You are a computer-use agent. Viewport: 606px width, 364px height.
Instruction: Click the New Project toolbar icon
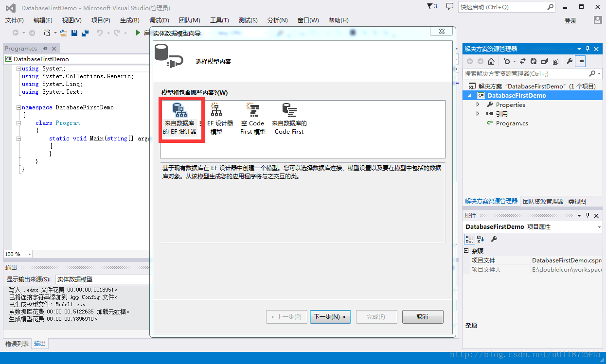(x=47, y=33)
